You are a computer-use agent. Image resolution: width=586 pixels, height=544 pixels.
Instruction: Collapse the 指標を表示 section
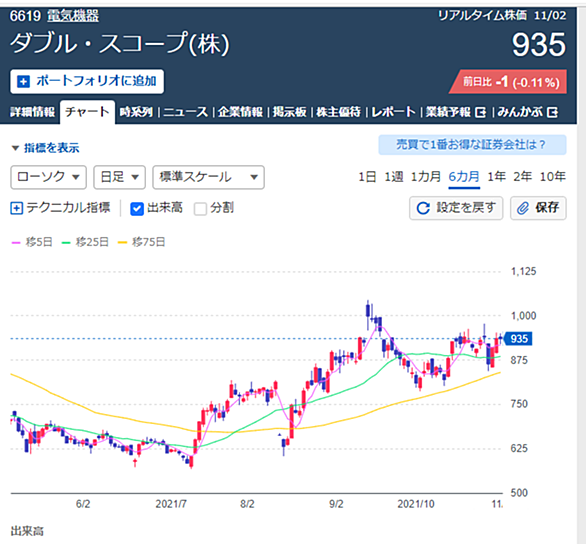45,148
